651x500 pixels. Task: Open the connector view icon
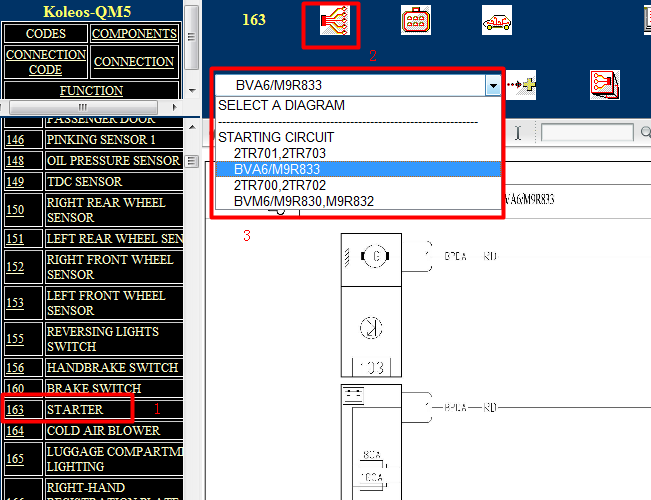tap(416, 20)
